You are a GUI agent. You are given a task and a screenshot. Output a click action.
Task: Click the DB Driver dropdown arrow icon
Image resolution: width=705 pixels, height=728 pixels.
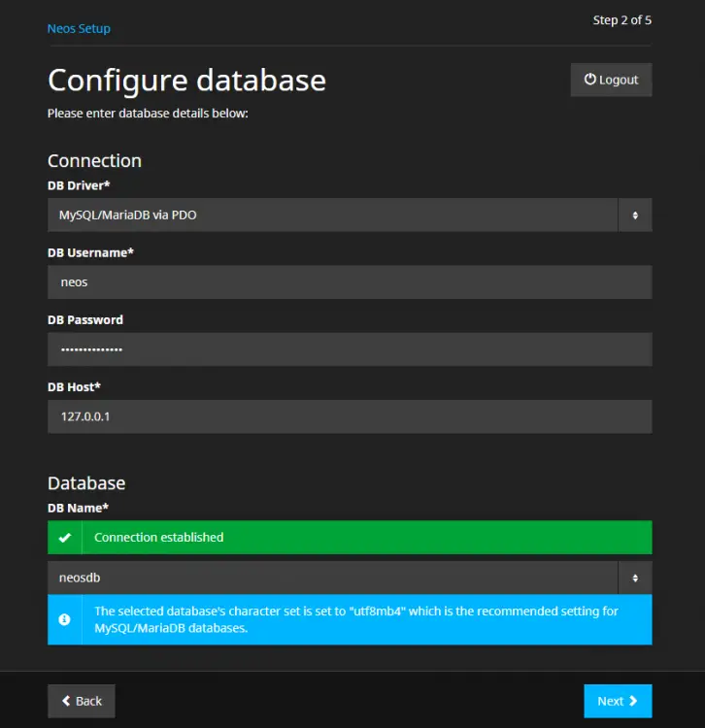(635, 215)
